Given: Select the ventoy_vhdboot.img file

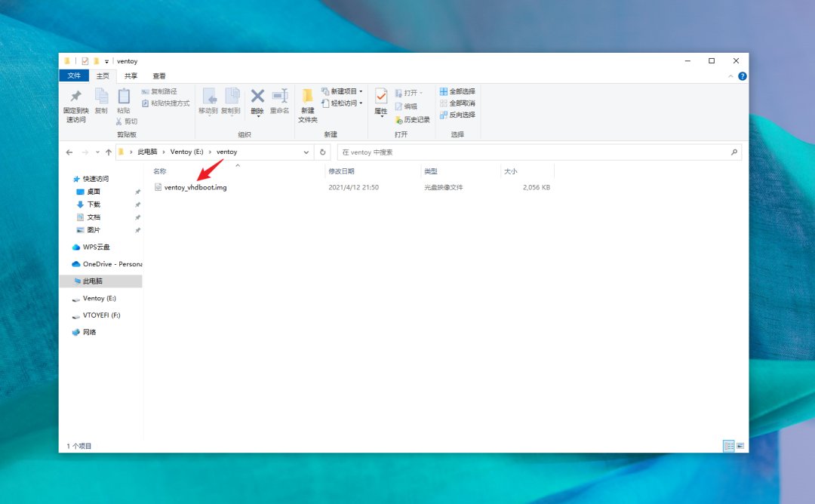Looking at the screenshot, I should pos(195,188).
